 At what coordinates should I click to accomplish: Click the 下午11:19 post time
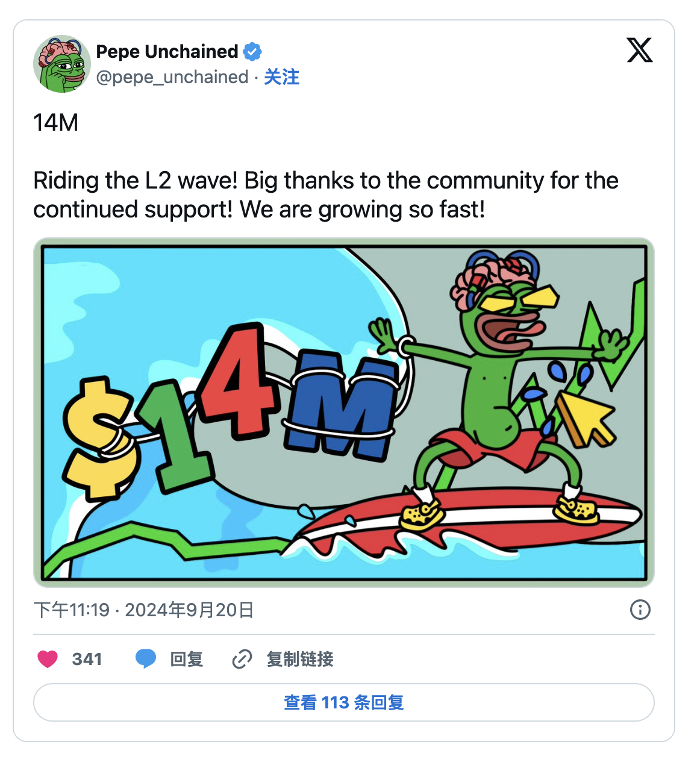pyautogui.click(x=72, y=610)
